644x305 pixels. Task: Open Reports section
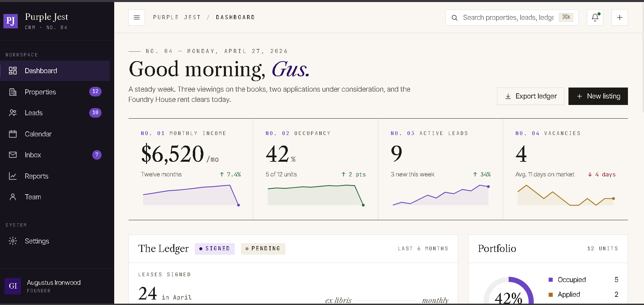click(55, 176)
